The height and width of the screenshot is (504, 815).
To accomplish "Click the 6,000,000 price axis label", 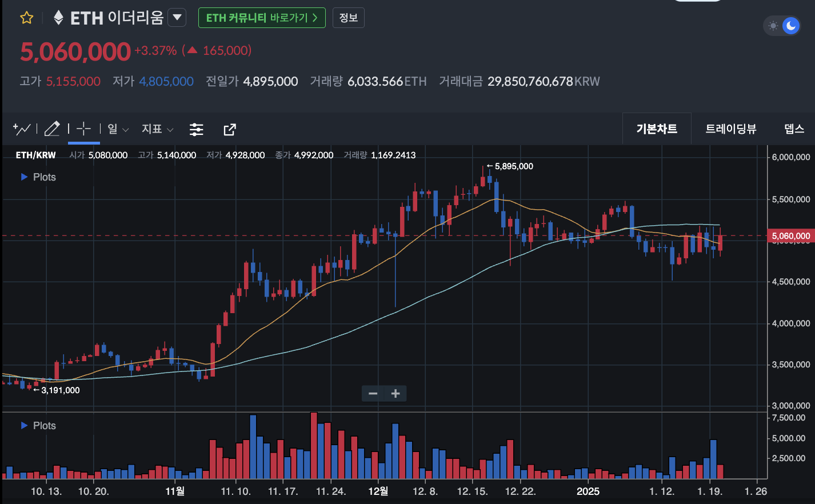I will click(x=791, y=157).
